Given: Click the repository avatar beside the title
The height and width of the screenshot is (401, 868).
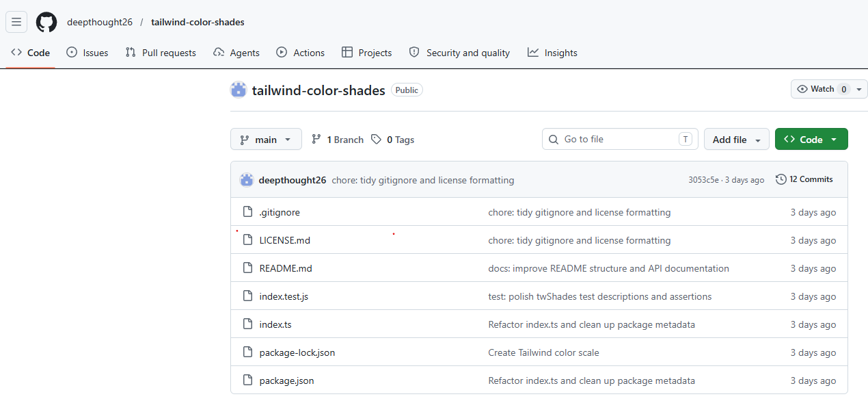Looking at the screenshot, I should [x=239, y=90].
